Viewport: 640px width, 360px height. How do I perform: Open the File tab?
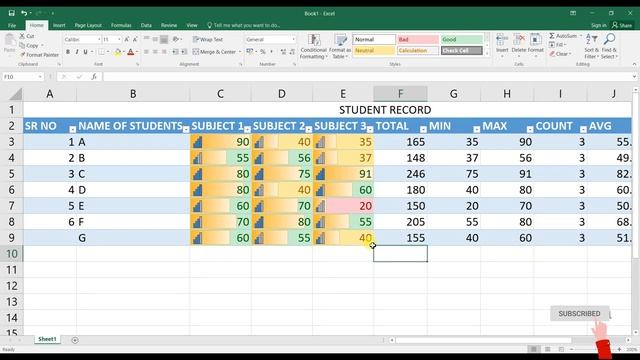[12, 25]
